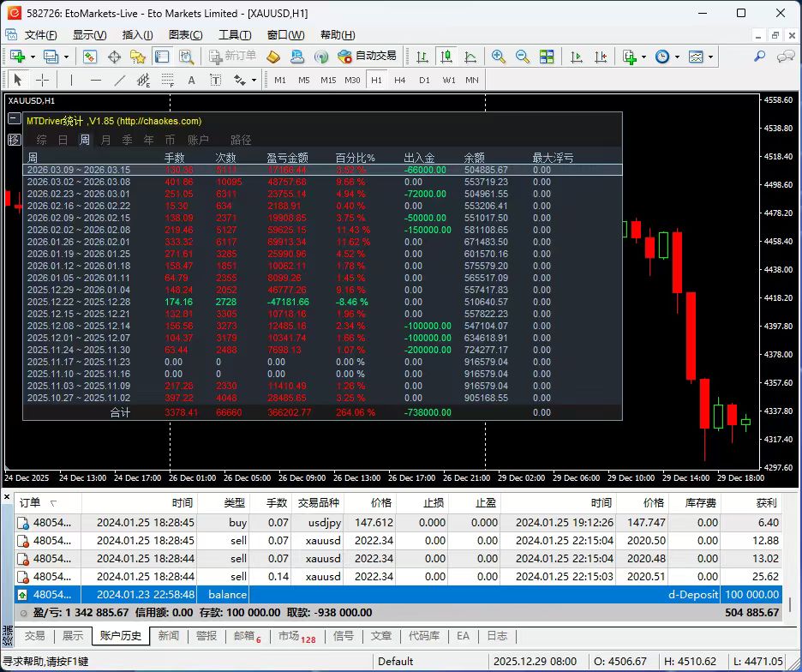Click the 移 move panel button
The image size is (802, 672).
click(15, 139)
